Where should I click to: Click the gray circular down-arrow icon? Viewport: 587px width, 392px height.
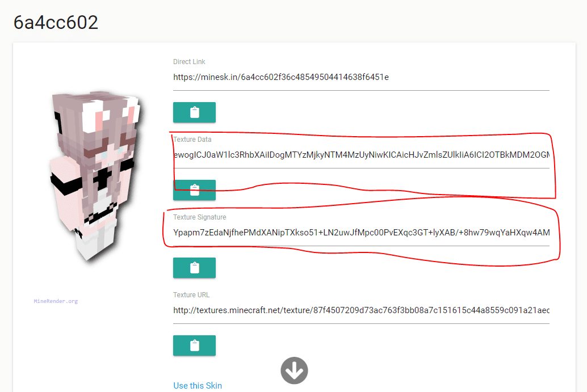(x=294, y=370)
